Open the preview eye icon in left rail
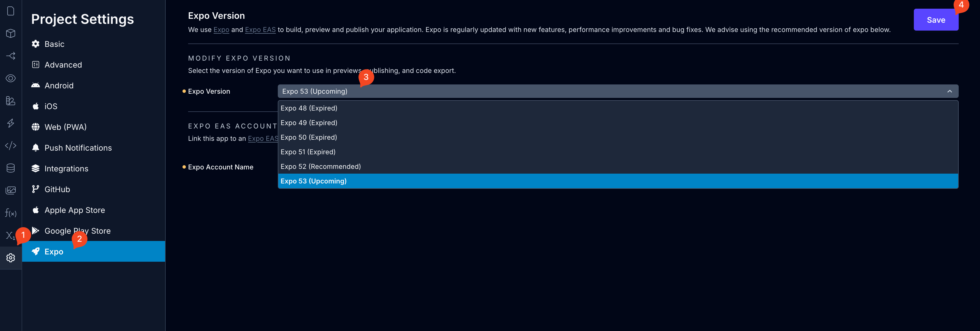The image size is (980, 331). click(x=11, y=78)
